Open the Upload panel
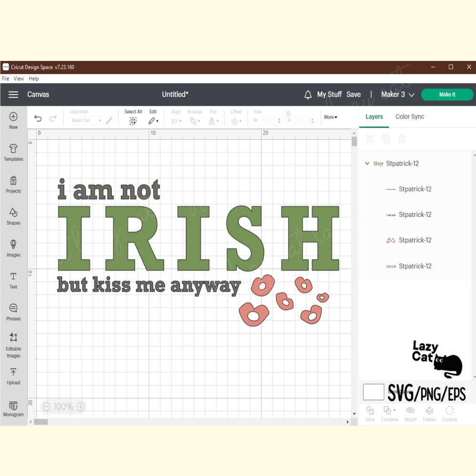The width and height of the screenshot is (476, 476). tap(13, 376)
